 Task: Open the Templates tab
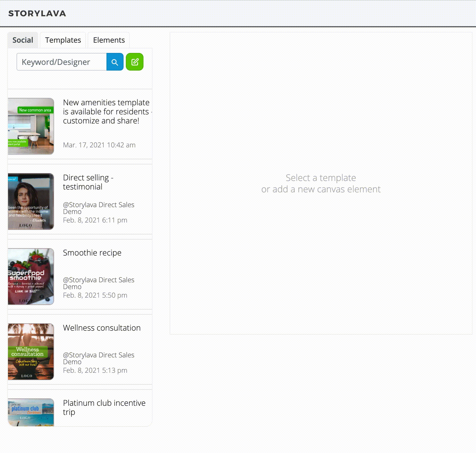tap(63, 40)
